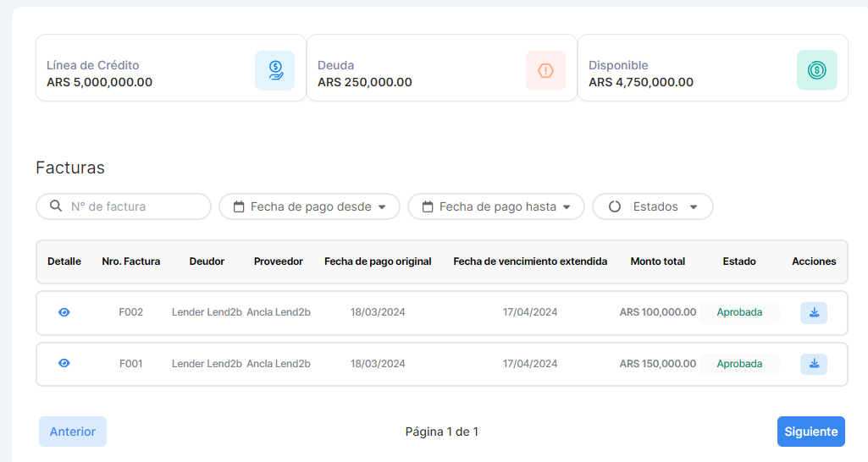Click the Estado column header
This screenshot has height=462, width=868.
[739, 261]
